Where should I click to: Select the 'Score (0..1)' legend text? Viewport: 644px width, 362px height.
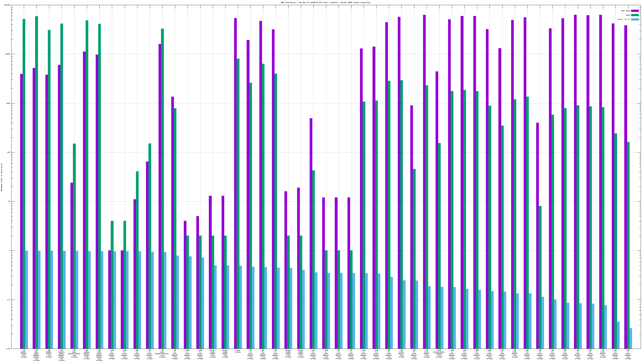pyautogui.click(x=623, y=19)
